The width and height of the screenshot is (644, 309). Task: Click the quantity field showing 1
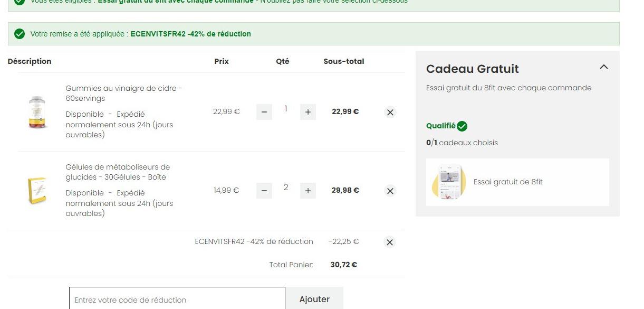[286, 109]
